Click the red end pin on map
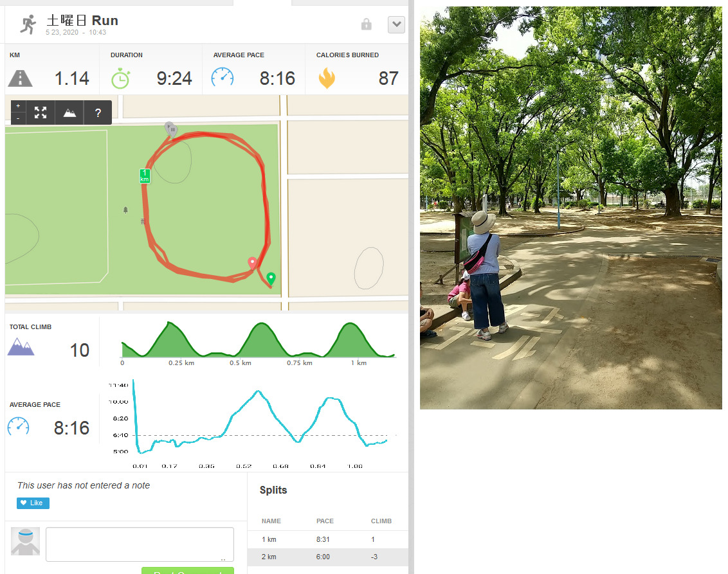The image size is (728, 574). 252,263
